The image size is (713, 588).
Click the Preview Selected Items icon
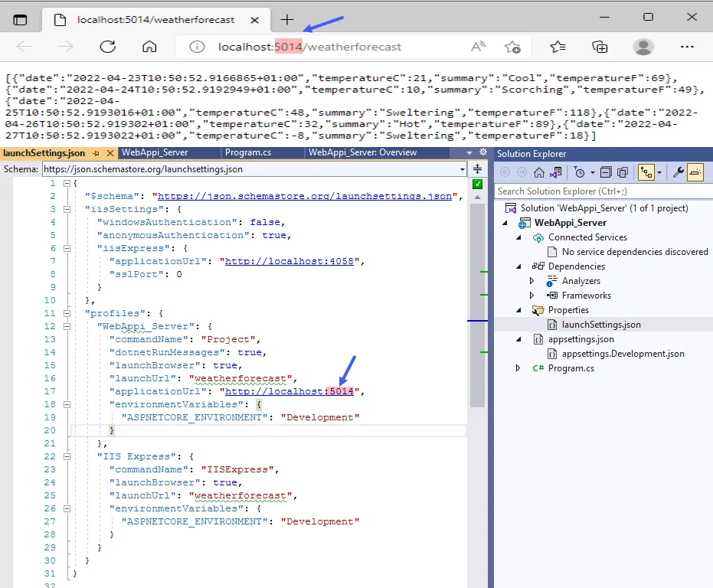[622, 171]
